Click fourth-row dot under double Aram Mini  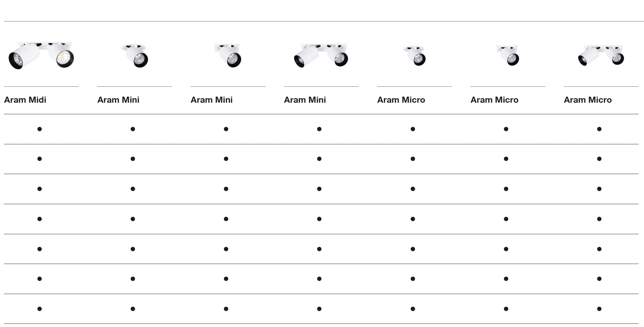click(319, 219)
